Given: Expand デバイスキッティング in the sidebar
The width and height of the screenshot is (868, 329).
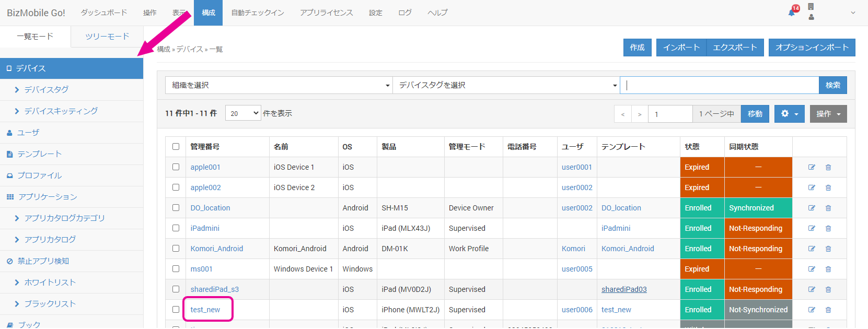Looking at the screenshot, I should tap(61, 111).
